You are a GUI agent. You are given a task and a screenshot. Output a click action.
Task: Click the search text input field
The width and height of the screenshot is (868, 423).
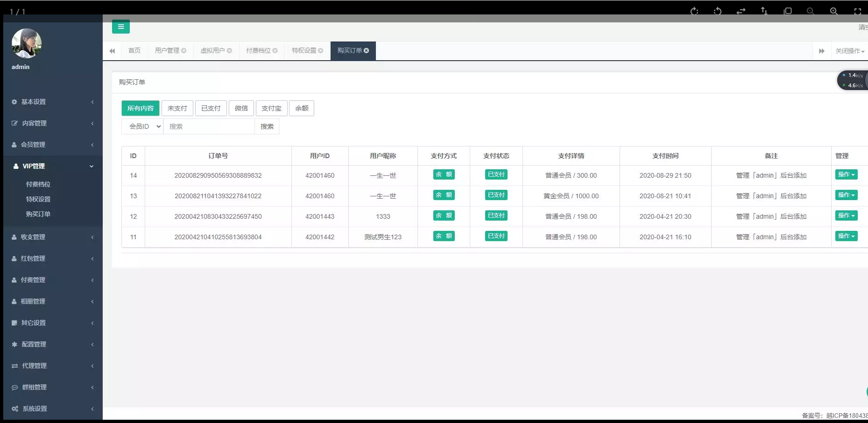coord(209,126)
